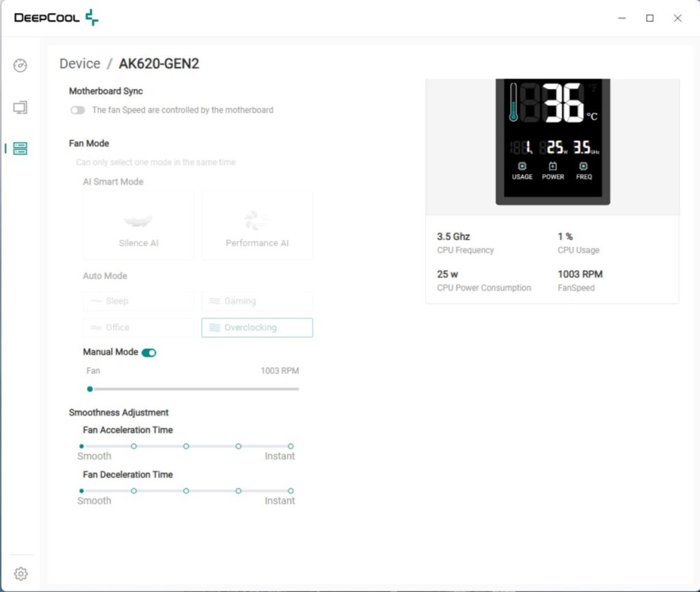Click the 1003 RPM label above fan slider

(x=280, y=371)
